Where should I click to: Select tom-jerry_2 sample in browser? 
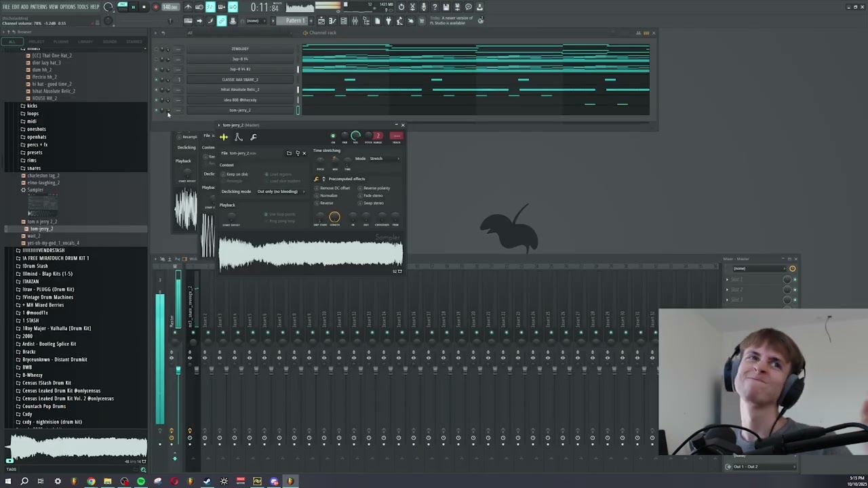click(x=41, y=228)
